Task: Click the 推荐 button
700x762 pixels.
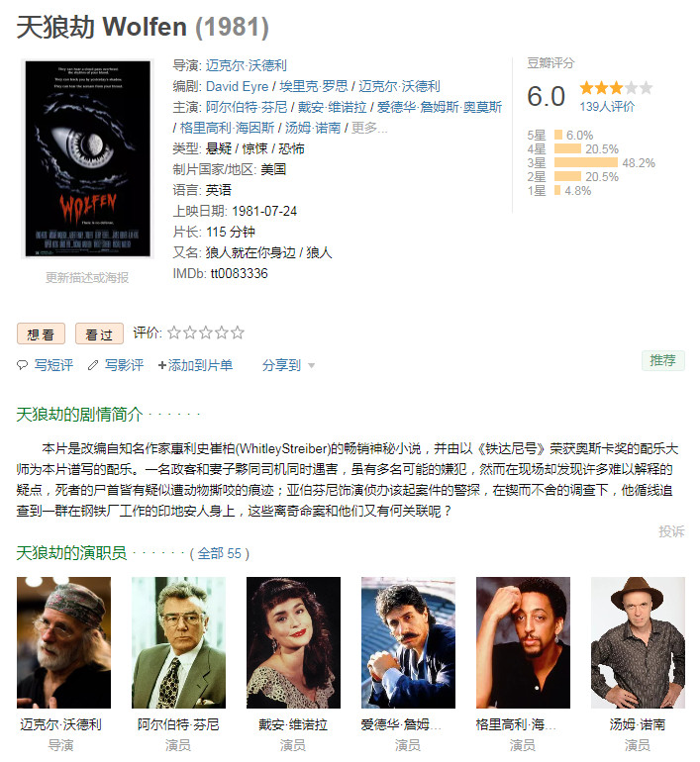Action: (663, 360)
